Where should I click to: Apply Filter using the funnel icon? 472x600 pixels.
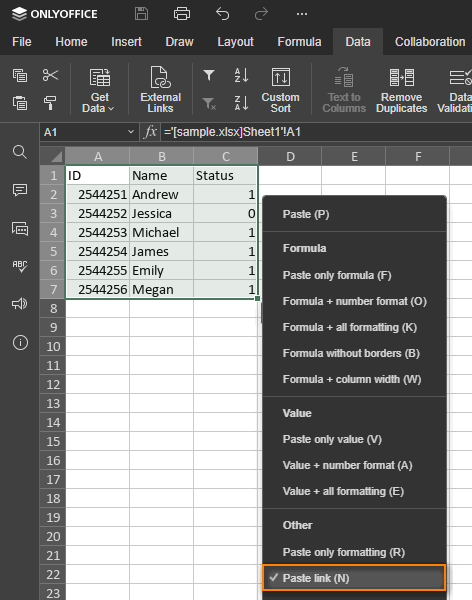coord(209,75)
